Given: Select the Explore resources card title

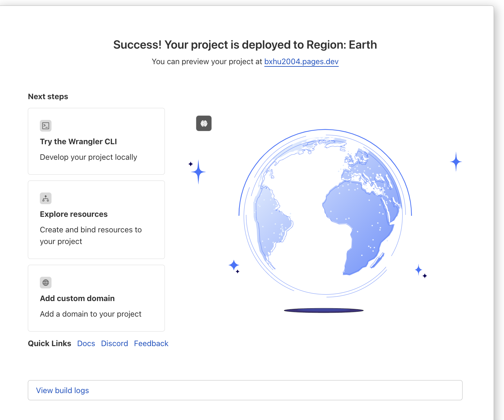Looking at the screenshot, I should pyautogui.click(x=74, y=214).
